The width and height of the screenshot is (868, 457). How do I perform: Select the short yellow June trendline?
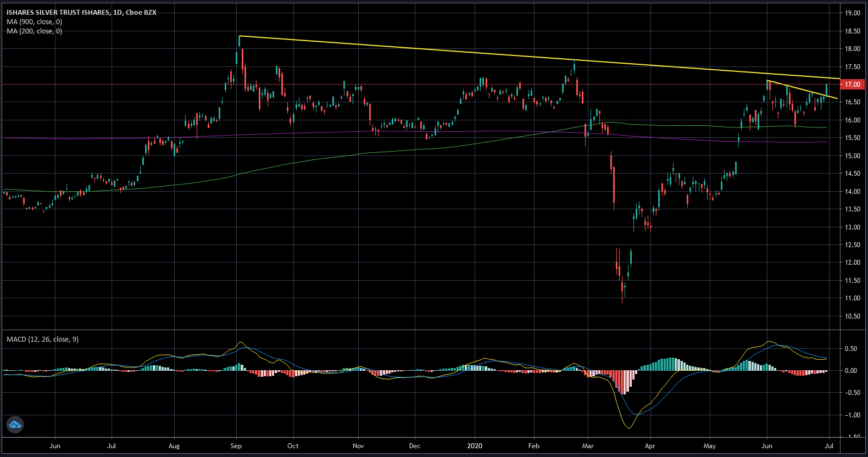coord(802,90)
